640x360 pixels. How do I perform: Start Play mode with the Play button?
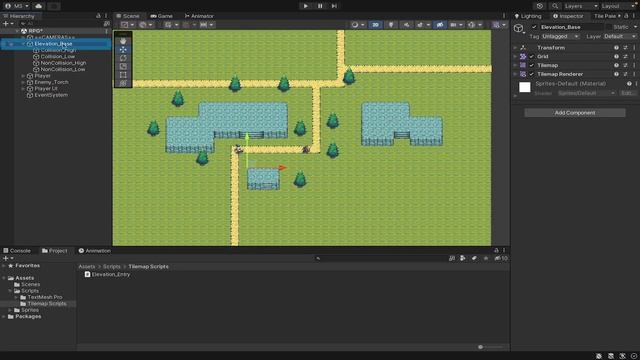(x=305, y=6)
